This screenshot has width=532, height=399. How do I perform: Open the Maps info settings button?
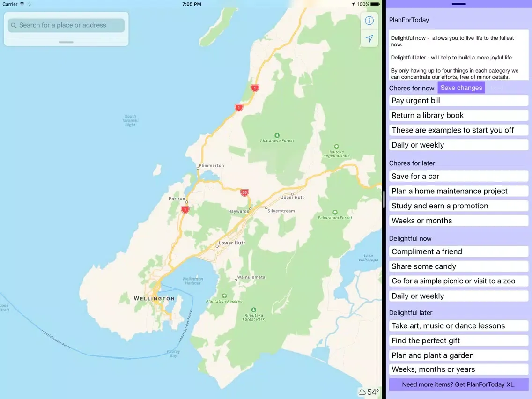[369, 21]
